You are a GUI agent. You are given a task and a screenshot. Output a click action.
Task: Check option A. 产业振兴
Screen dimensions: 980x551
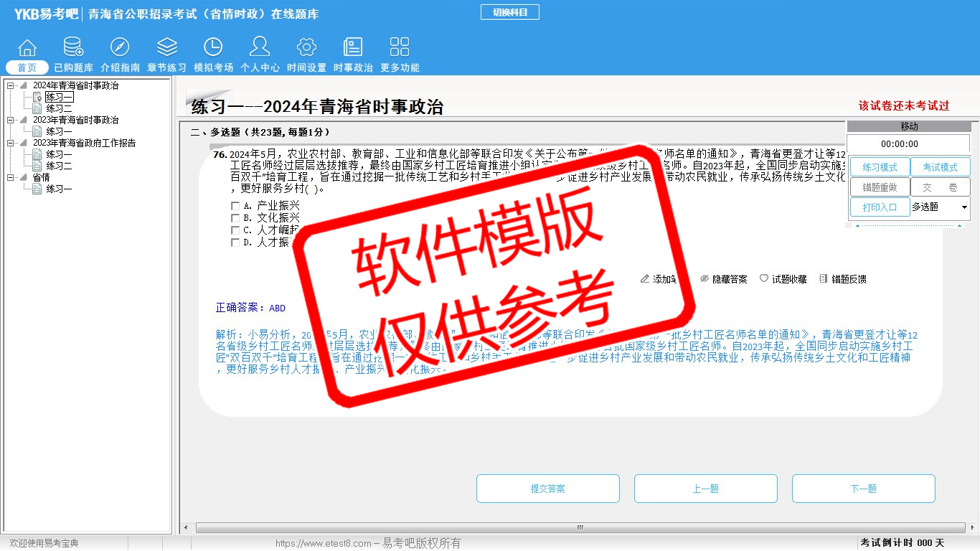coord(235,206)
